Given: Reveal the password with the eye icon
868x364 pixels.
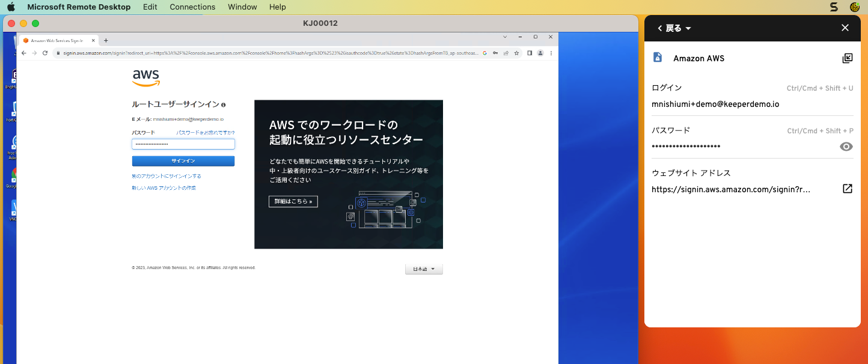Looking at the screenshot, I should click(846, 147).
